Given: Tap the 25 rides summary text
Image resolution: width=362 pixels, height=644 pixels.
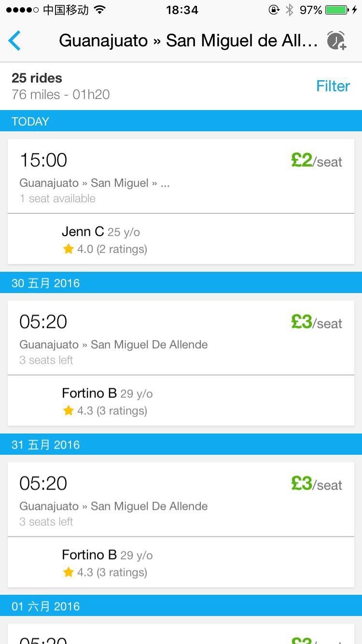Looking at the screenshot, I should pyautogui.click(x=37, y=78).
